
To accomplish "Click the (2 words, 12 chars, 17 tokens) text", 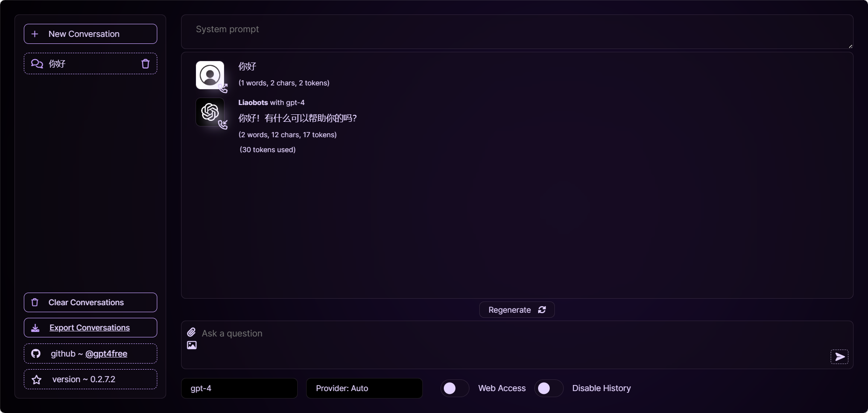I will click(x=287, y=135).
